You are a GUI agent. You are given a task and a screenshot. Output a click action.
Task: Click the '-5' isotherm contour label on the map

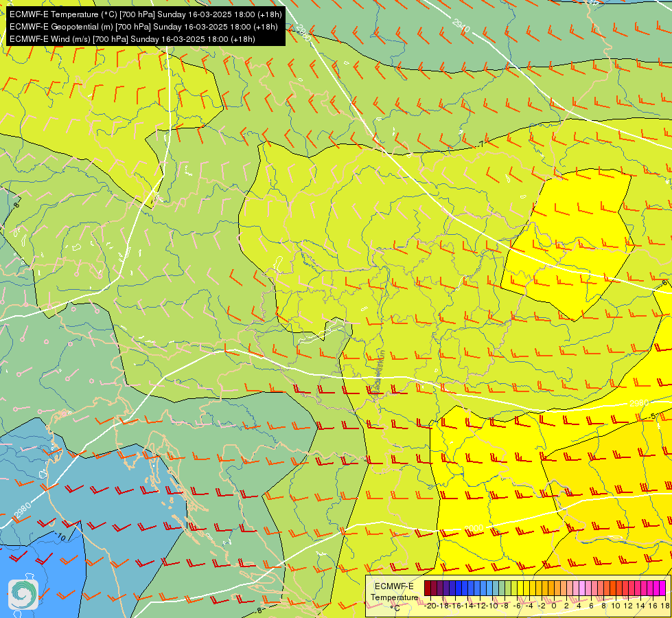click(x=652, y=416)
